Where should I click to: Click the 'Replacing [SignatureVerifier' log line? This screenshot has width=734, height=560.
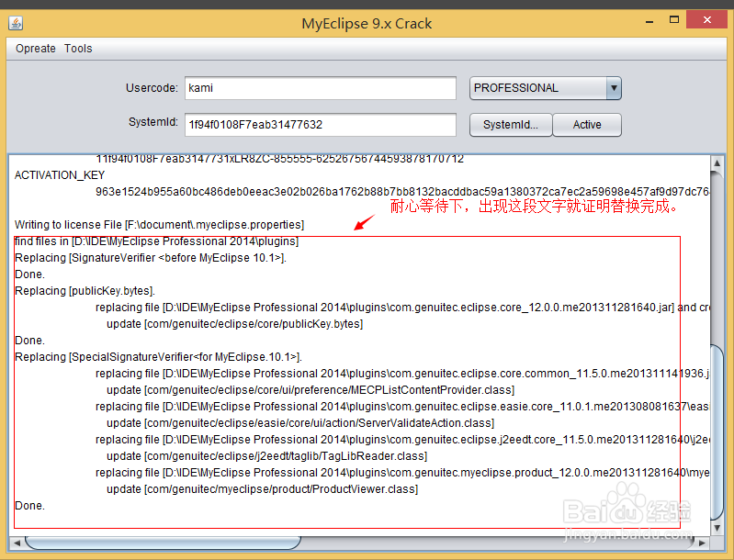(151, 258)
